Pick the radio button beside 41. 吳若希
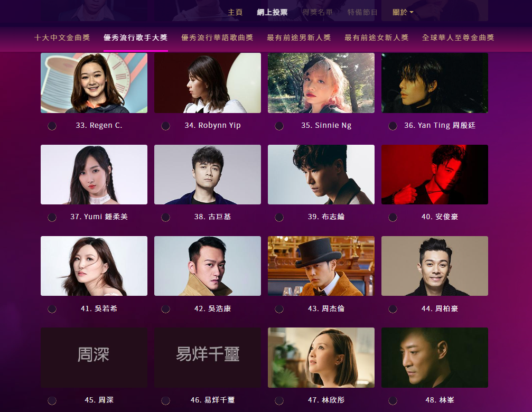532x412 pixels. coord(52,309)
